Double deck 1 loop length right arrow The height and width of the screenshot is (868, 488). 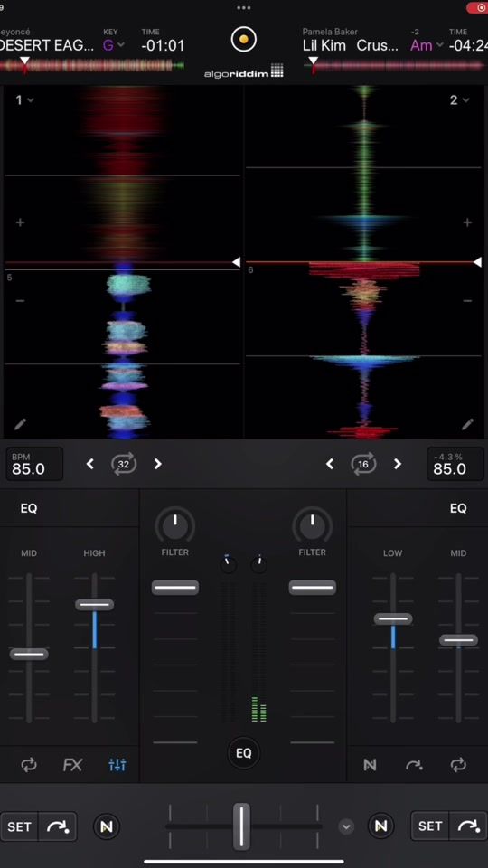pyautogui.click(x=157, y=464)
